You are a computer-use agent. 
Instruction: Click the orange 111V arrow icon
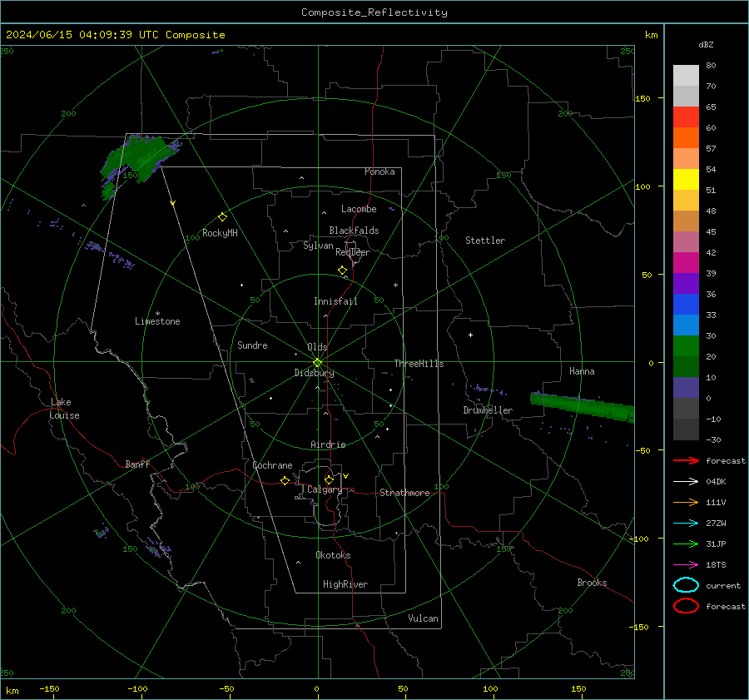pyautogui.click(x=686, y=502)
